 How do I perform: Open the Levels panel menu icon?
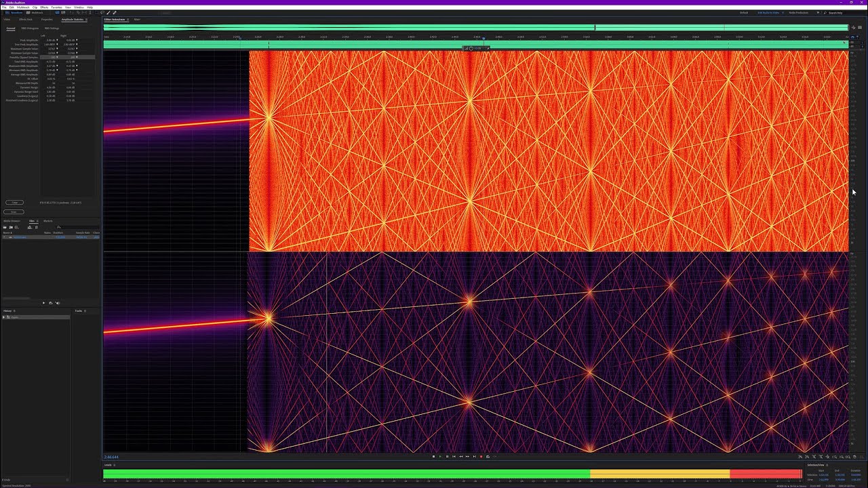click(x=115, y=465)
